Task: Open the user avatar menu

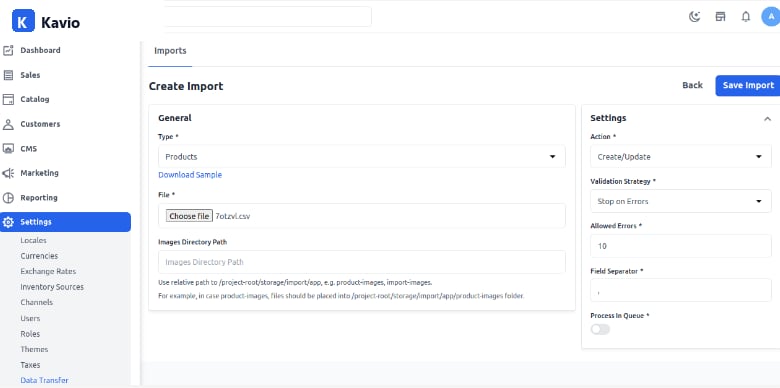Action: pyautogui.click(x=771, y=16)
